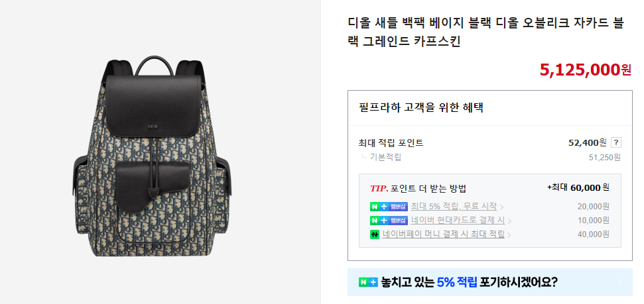Viewport: 644px width, 304px height.
Task: Click the 디올 새들 백팩 product title
Action: [486, 32]
